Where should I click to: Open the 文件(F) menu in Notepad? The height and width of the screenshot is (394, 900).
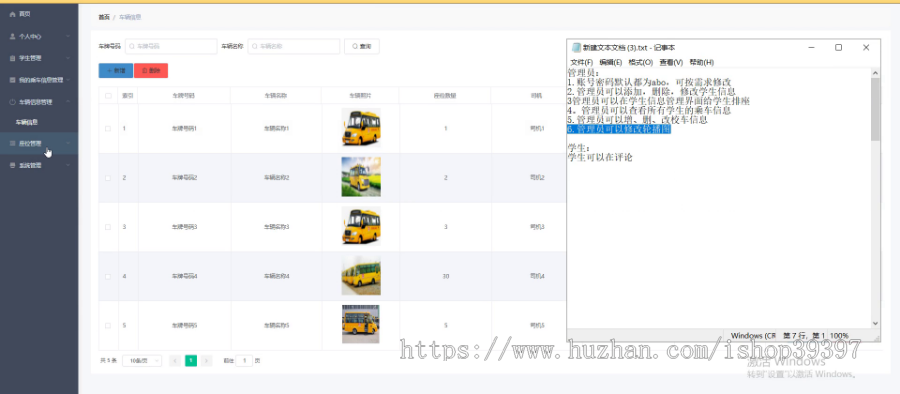tap(581, 62)
